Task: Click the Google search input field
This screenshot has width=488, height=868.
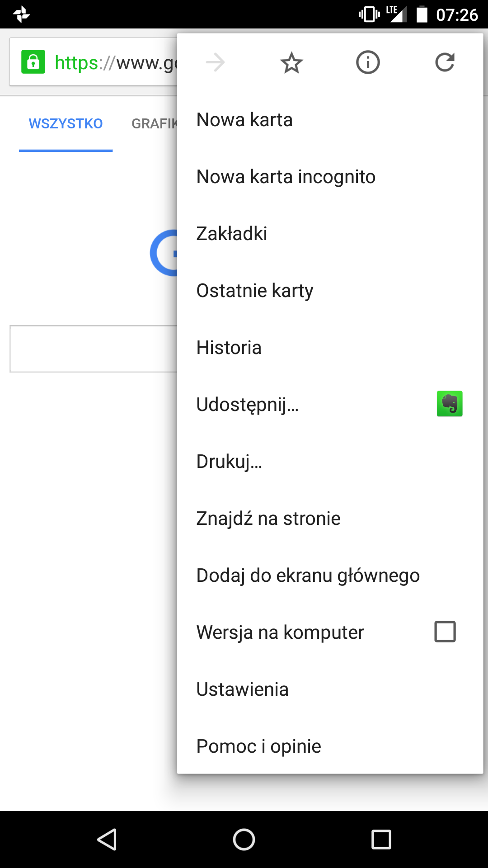Action: (93, 349)
